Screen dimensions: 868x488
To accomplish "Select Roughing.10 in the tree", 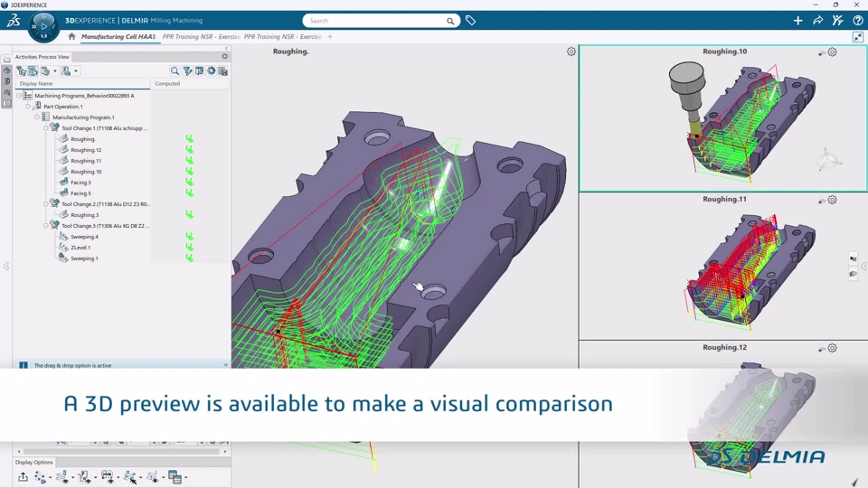I will 86,172.
